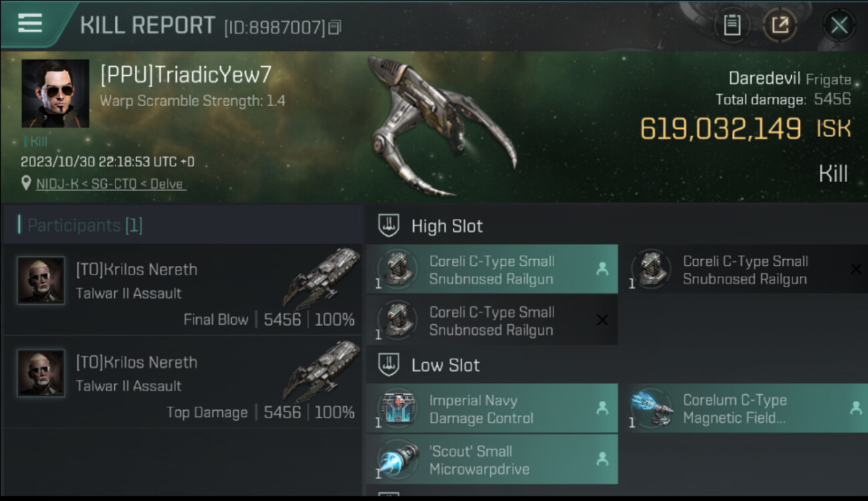Close the kill report window

click(x=839, y=26)
